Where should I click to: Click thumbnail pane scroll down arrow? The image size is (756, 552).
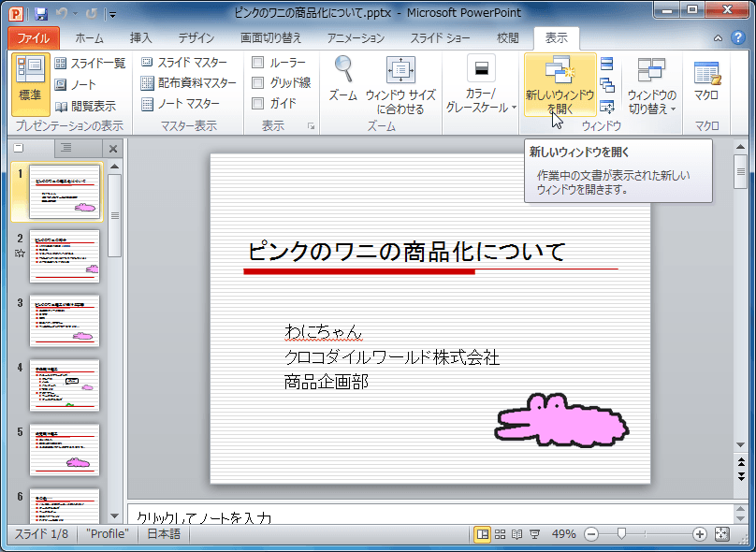pos(114,516)
